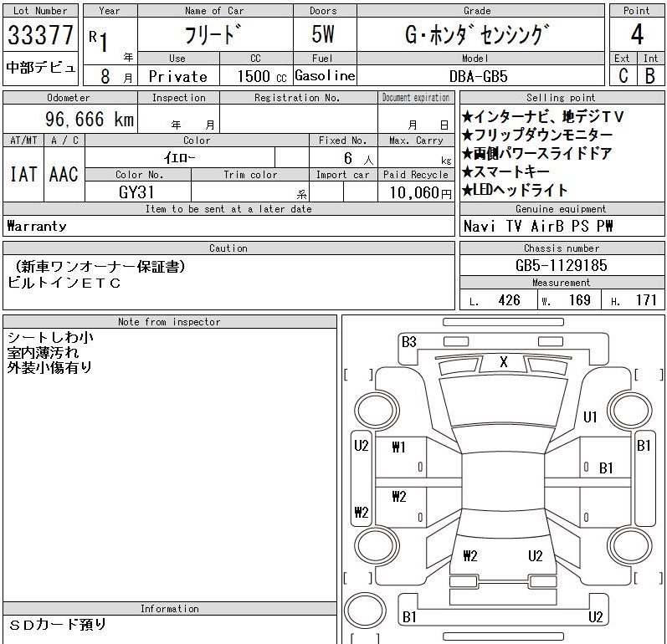This screenshot has height=644, width=667.
Task: Click selling point ★インターナビ、地デジTV
Action: pyautogui.click(x=542, y=116)
